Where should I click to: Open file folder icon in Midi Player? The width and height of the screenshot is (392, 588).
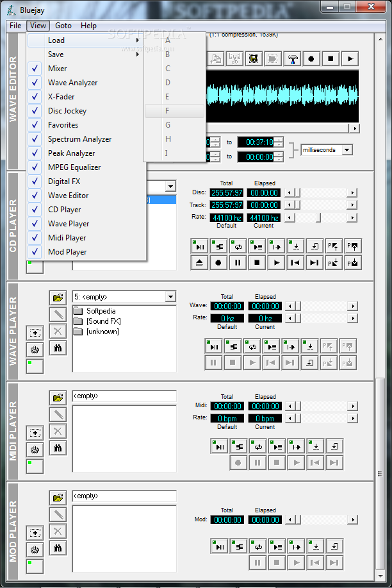(x=58, y=398)
